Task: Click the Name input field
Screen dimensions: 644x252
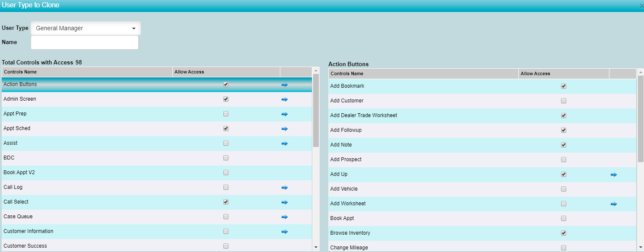Action: coord(85,42)
